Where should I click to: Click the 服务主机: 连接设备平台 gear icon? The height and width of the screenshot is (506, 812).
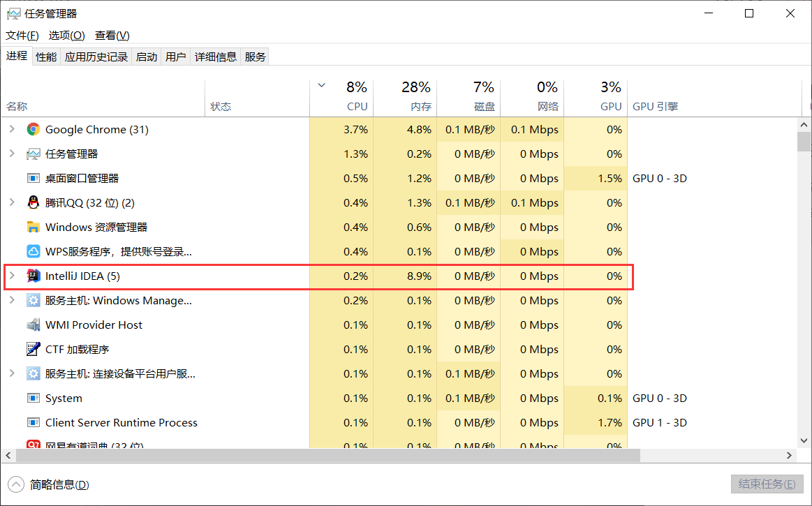coord(33,373)
